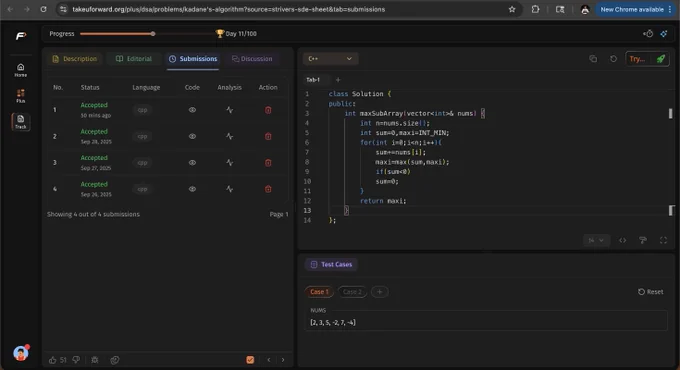Delete submission 2 with the trash icon
The image size is (680, 370).
[268, 137]
